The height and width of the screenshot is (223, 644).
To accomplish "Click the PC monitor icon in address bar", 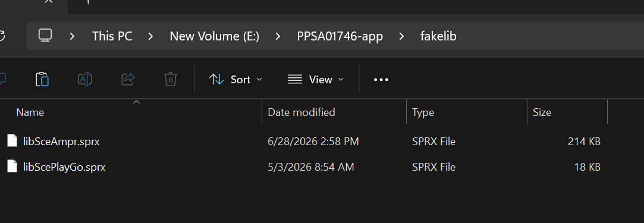I will (x=45, y=36).
